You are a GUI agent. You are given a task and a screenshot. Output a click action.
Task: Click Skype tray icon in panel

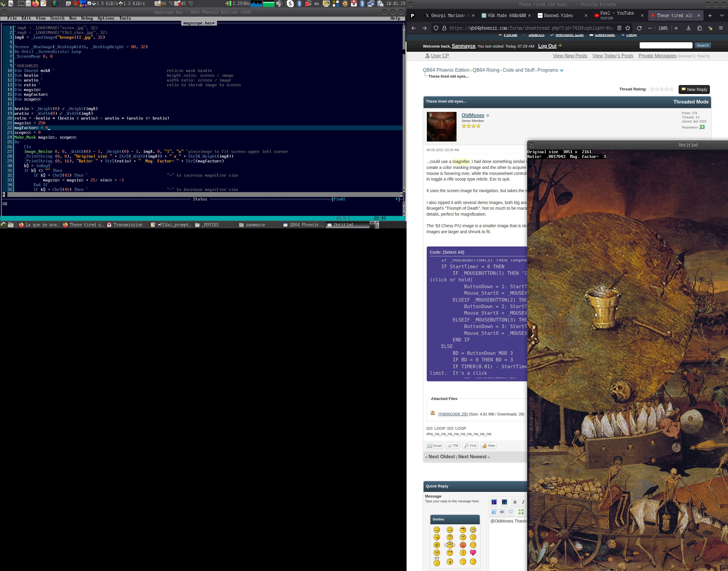pos(290,4)
